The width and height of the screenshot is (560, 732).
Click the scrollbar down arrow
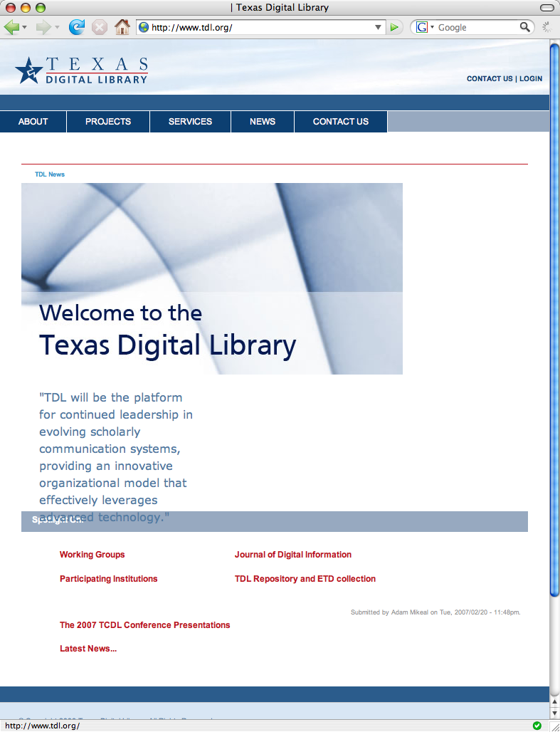(x=554, y=713)
